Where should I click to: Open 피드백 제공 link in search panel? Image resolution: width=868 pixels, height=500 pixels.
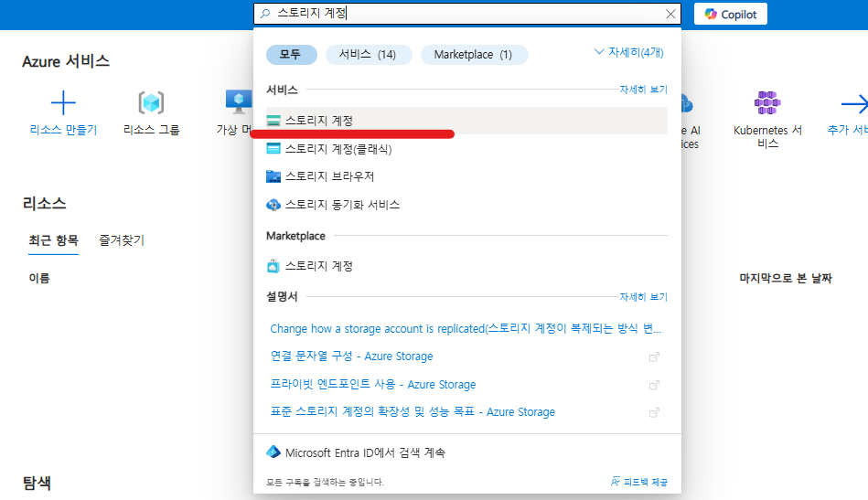pos(638,482)
